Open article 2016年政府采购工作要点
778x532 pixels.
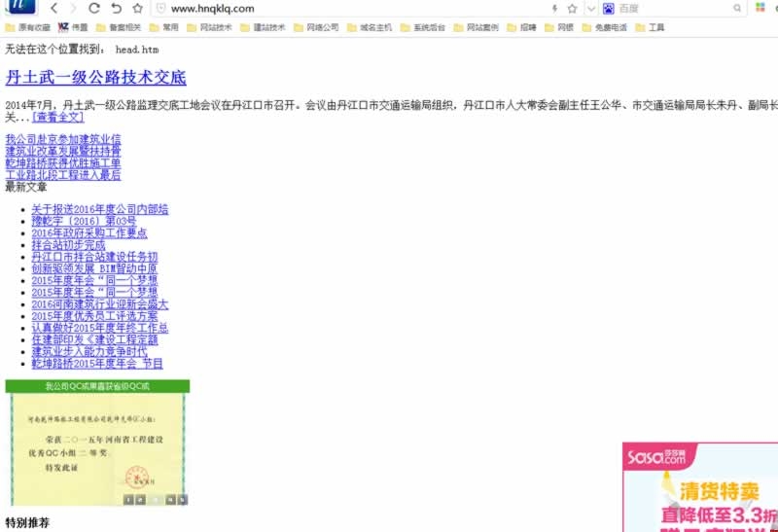point(88,233)
